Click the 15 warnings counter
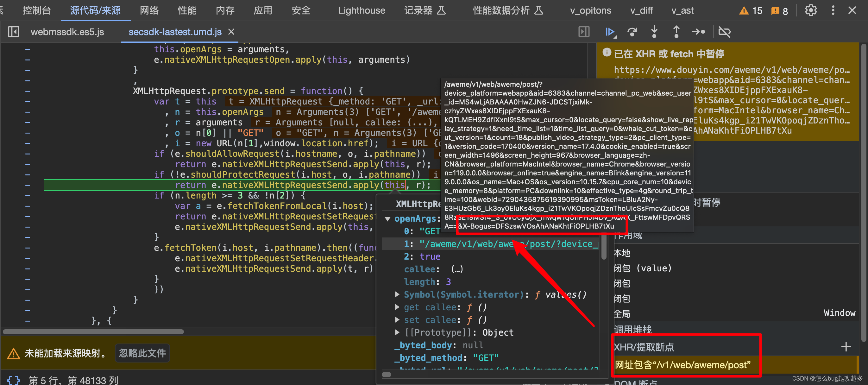868x385 pixels. [751, 10]
